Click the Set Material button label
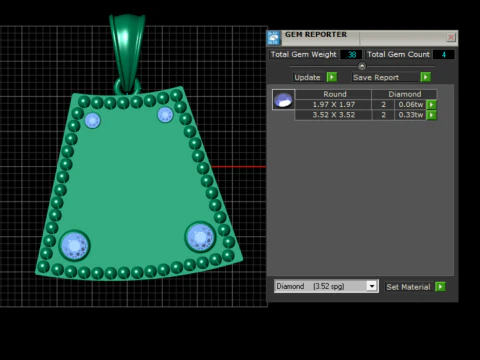 (x=408, y=287)
